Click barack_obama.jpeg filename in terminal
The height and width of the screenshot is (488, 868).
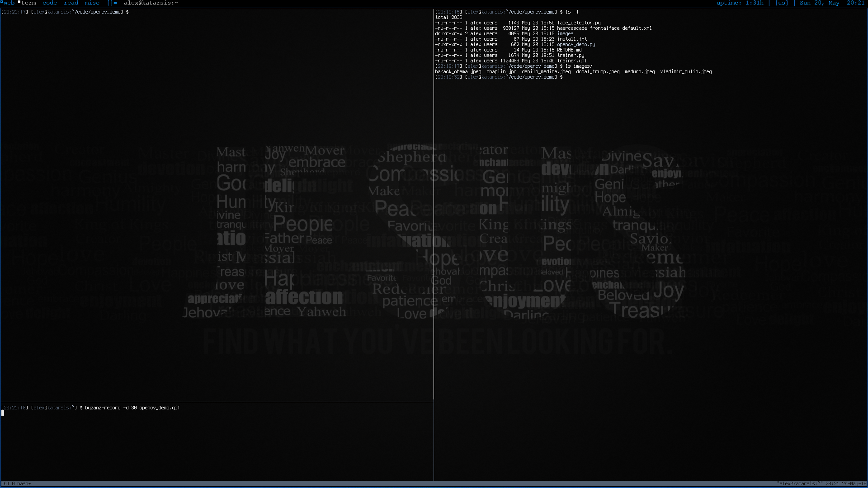[x=458, y=71]
